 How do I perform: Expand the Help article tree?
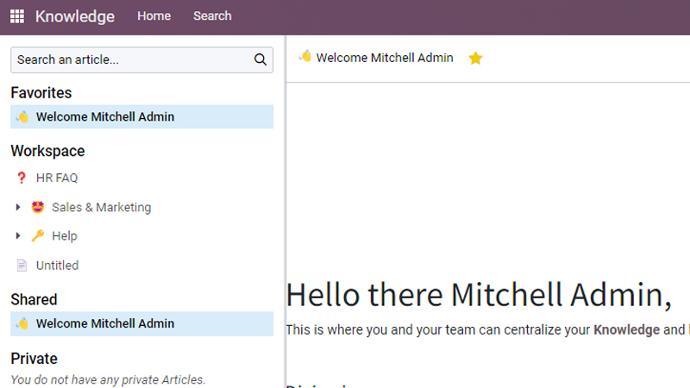[18, 236]
